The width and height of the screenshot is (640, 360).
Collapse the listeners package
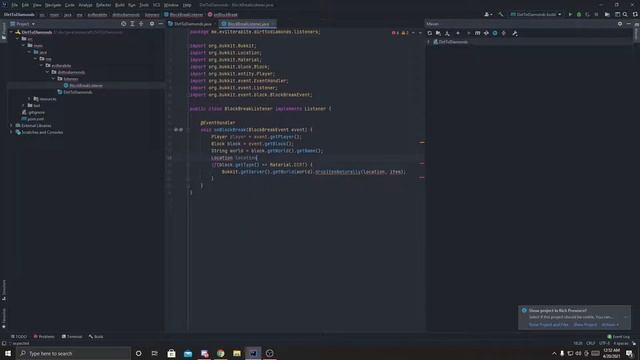tap(53, 79)
